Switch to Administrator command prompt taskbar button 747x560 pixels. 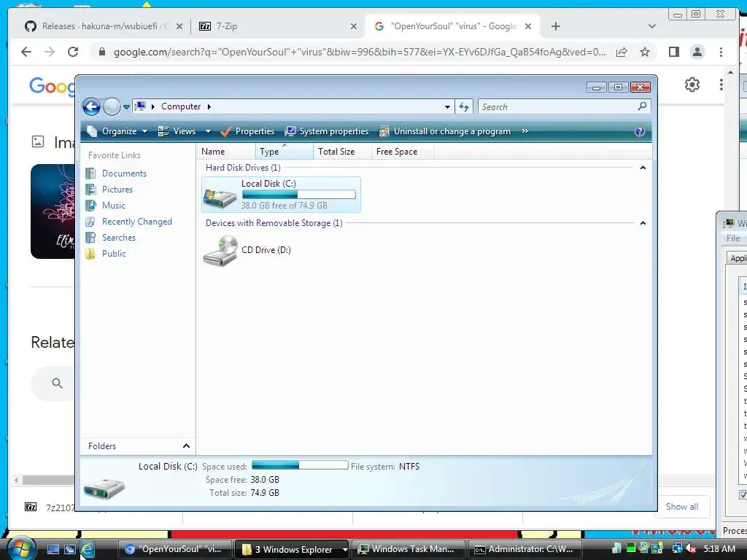click(x=525, y=549)
